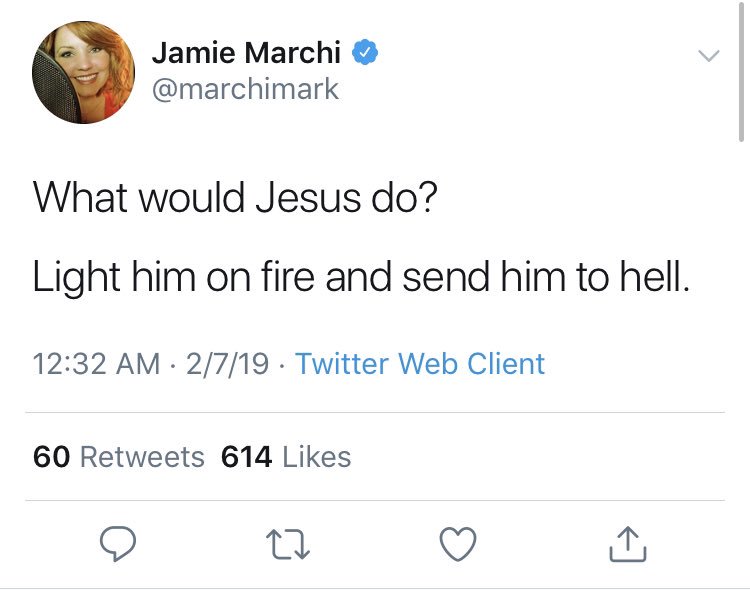Click the 614 like count number

coord(246,456)
